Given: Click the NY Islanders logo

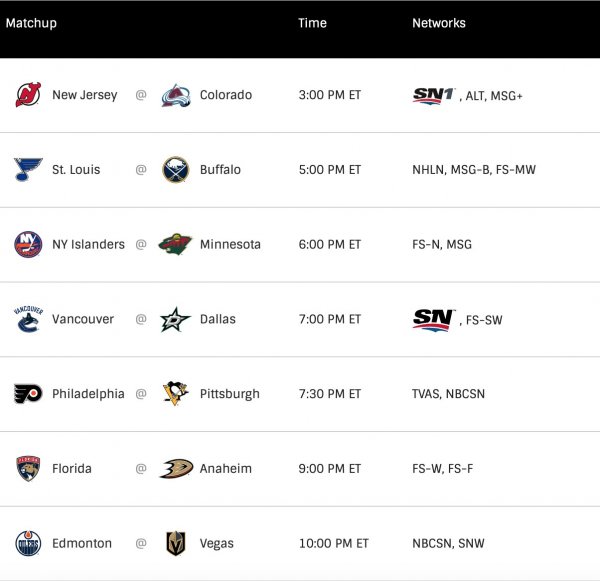Looking at the screenshot, I should point(28,244).
